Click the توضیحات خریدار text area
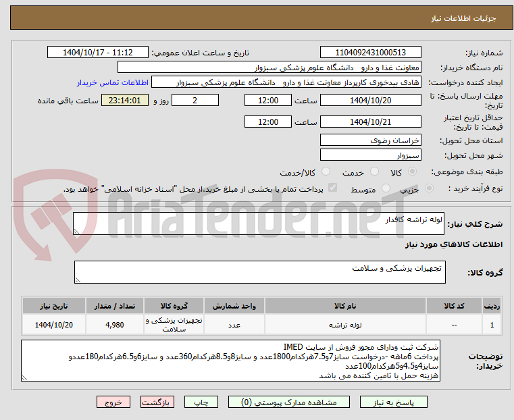This screenshot has width=514, height=420. pyautogui.click(x=230, y=361)
